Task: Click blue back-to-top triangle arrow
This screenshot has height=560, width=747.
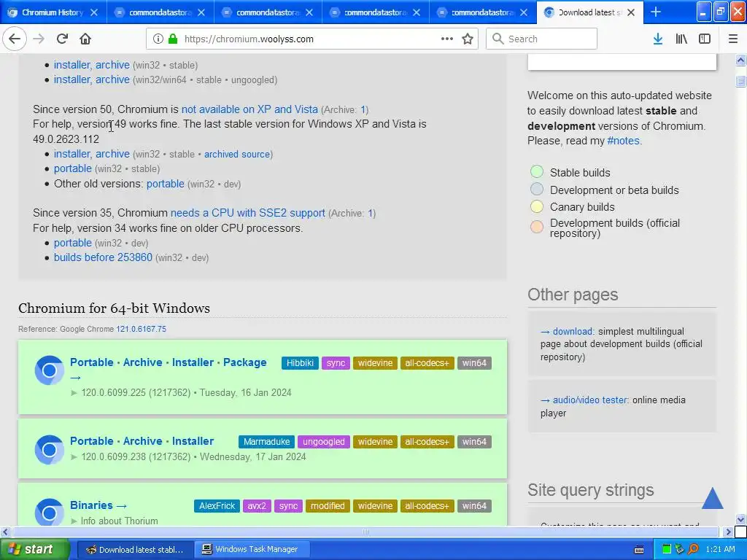Action: [712, 498]
